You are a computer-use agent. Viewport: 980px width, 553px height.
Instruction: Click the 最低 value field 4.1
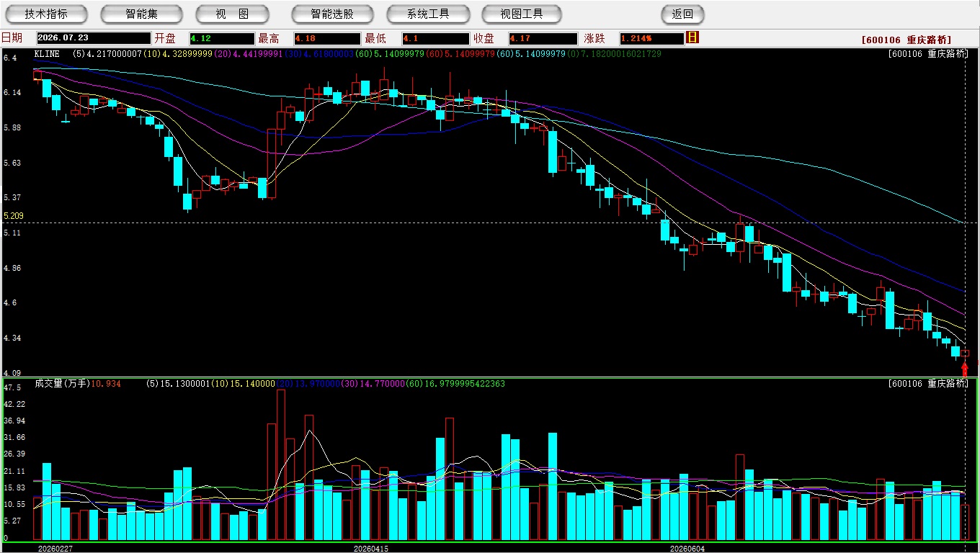click(436, 38)
